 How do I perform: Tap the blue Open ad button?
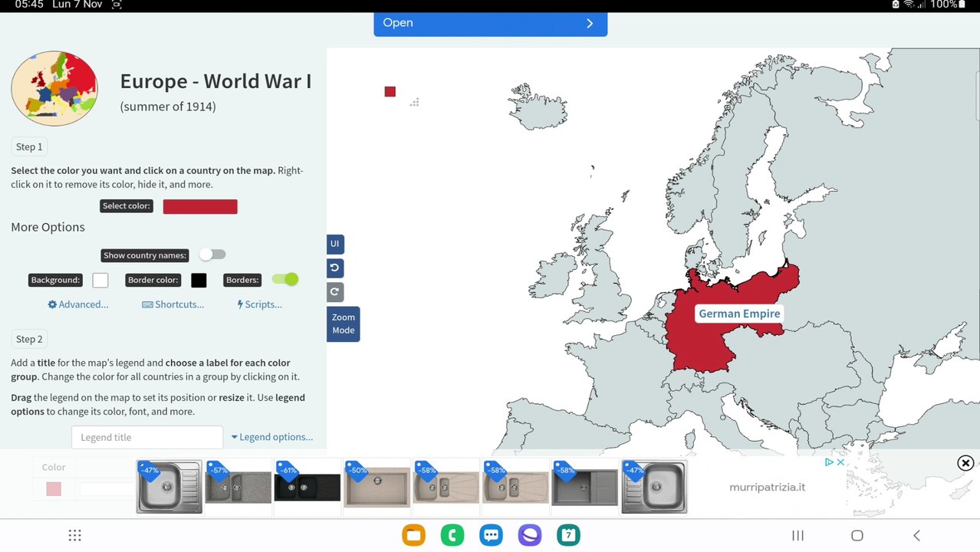491,23
